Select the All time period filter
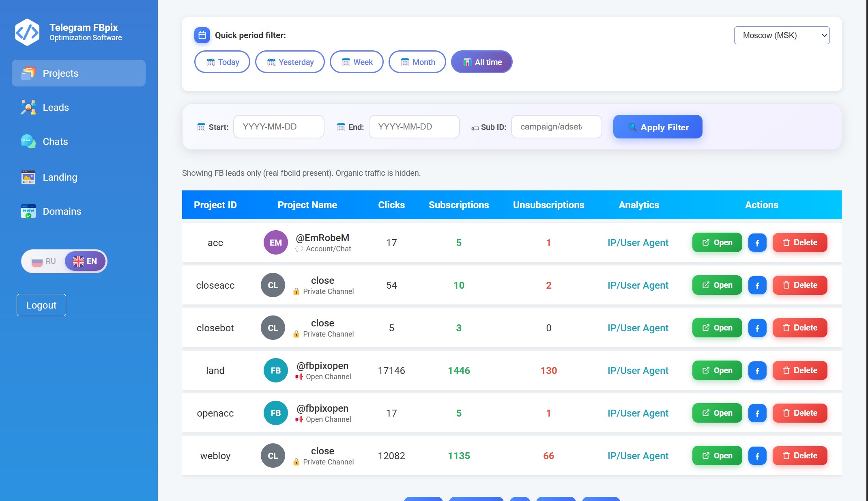 point(482,62)
